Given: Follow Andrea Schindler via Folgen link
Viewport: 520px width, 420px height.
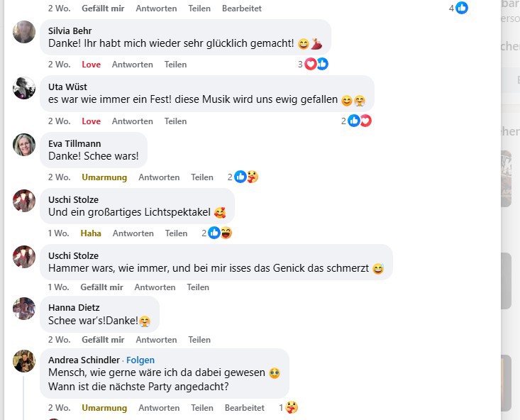Looking at the screenshot, I should click(140, 360).
